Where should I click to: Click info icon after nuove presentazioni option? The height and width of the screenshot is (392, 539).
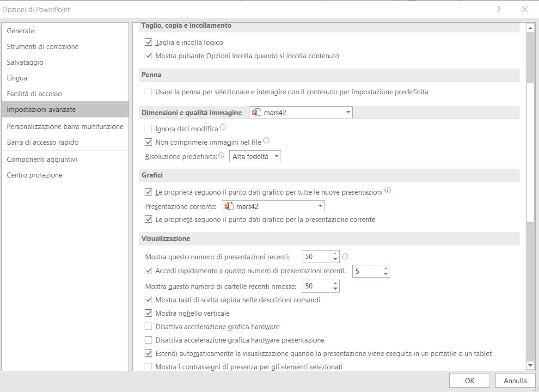click(x=387, y=190)
